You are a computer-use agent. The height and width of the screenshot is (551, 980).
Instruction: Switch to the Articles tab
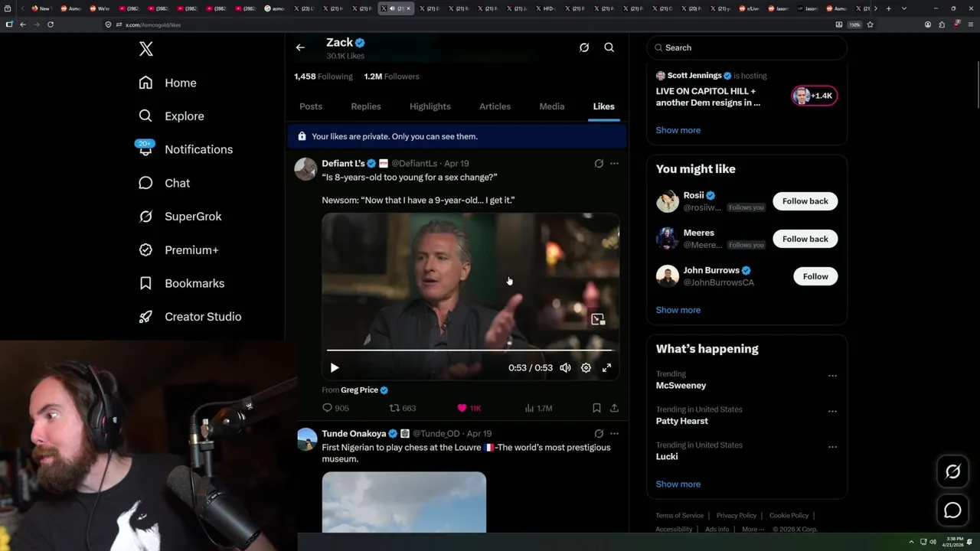tap(495, 106)
